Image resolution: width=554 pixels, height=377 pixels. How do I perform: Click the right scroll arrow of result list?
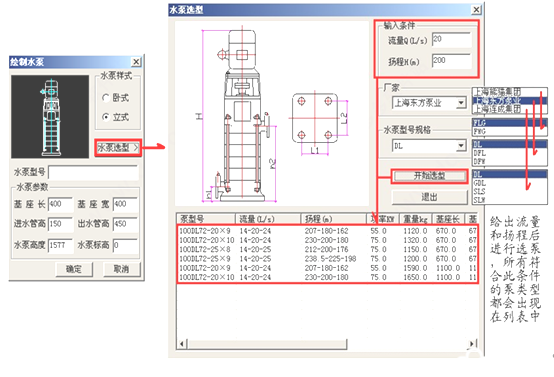[x=472, y=344]
